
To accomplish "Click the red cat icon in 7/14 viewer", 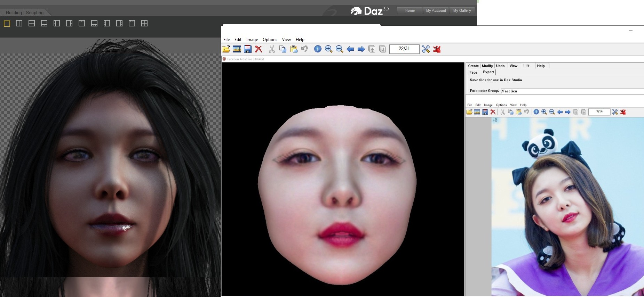I will click(x=623, y=112).
